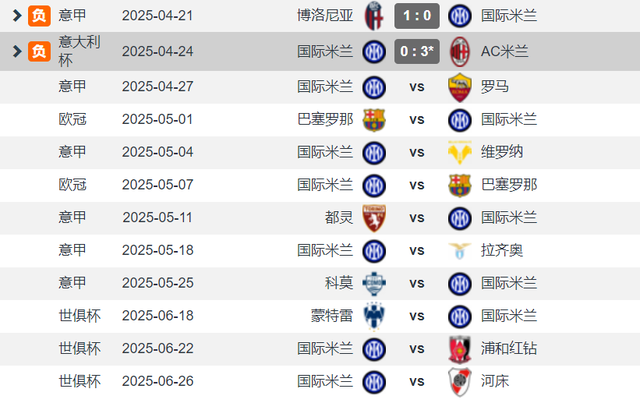
Task: Click the Bologna club crest icon
Action: 374,16
